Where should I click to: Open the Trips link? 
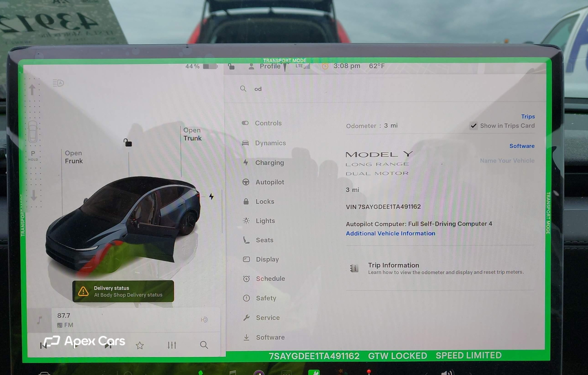(x=528, y=117)
